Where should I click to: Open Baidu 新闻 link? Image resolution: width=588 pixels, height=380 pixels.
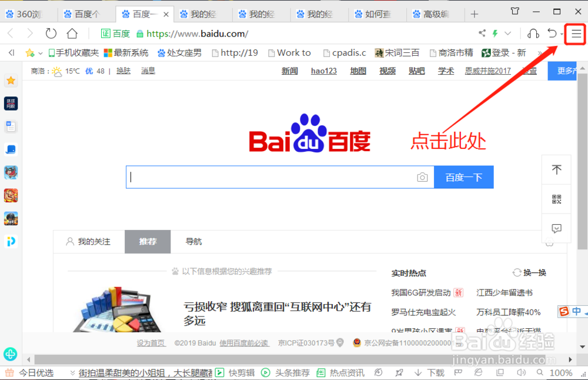click(x=289, y=71)
